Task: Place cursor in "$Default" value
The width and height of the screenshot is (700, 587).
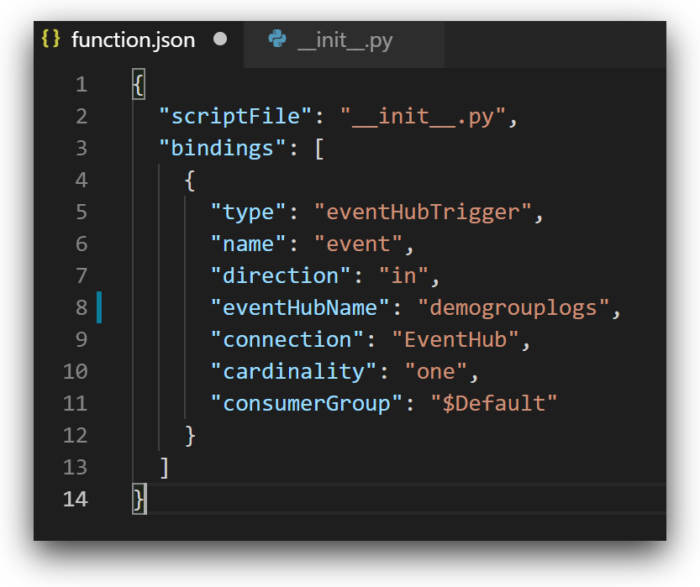Action: 493,403
